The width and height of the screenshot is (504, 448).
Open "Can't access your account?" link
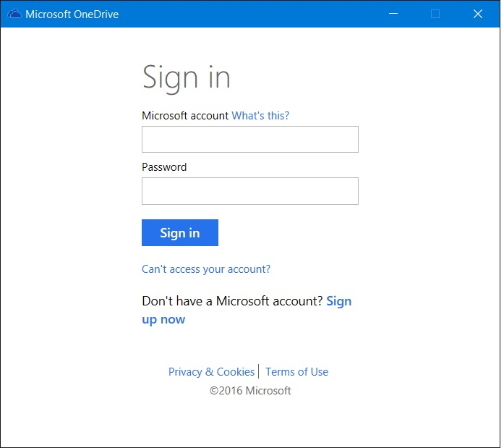(x=206, y=269)
